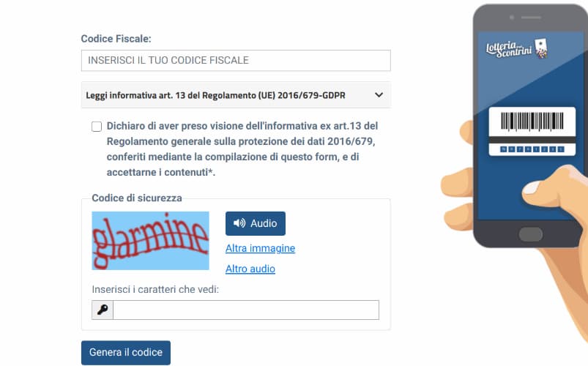The width and height of the screenshot is (588, 366).
Task: Play the captcha Audio button
Action: pos(256,223)
